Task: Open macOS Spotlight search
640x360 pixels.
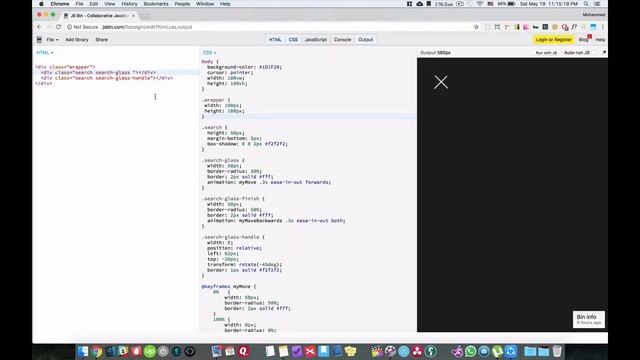Action: [x=586, y=4]
